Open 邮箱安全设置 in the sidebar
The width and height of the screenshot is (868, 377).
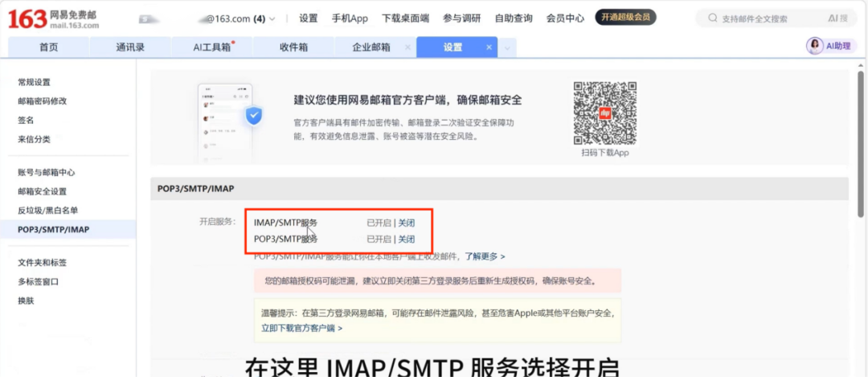43,191
